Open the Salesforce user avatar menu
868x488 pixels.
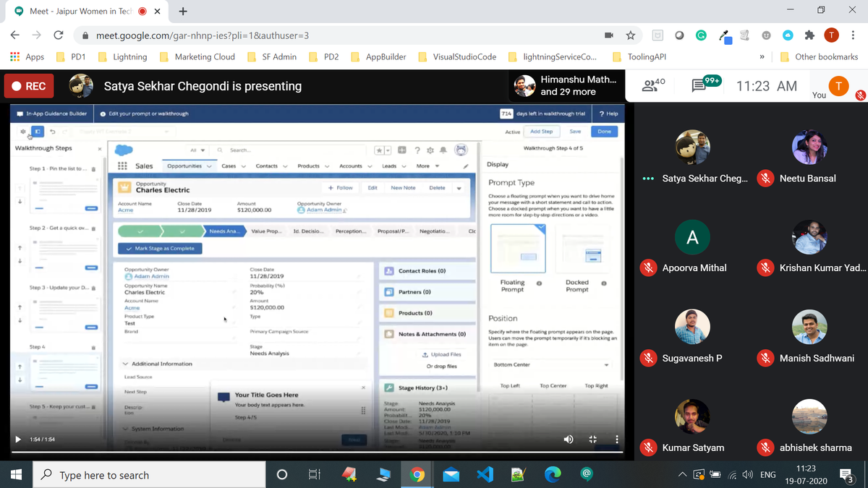point(461,150)
